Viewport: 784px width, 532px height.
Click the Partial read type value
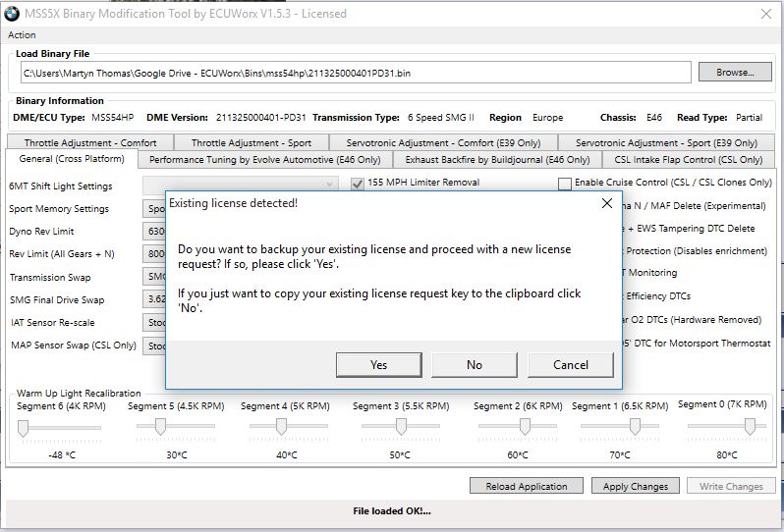tap(749, 118)
